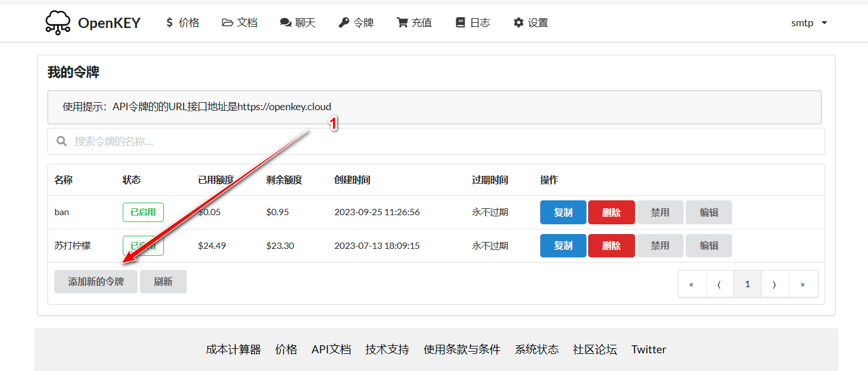This screenshot has height=371, width=868.
Task: Click the 刷新 refresh button
Action: (x=163, y=282)
